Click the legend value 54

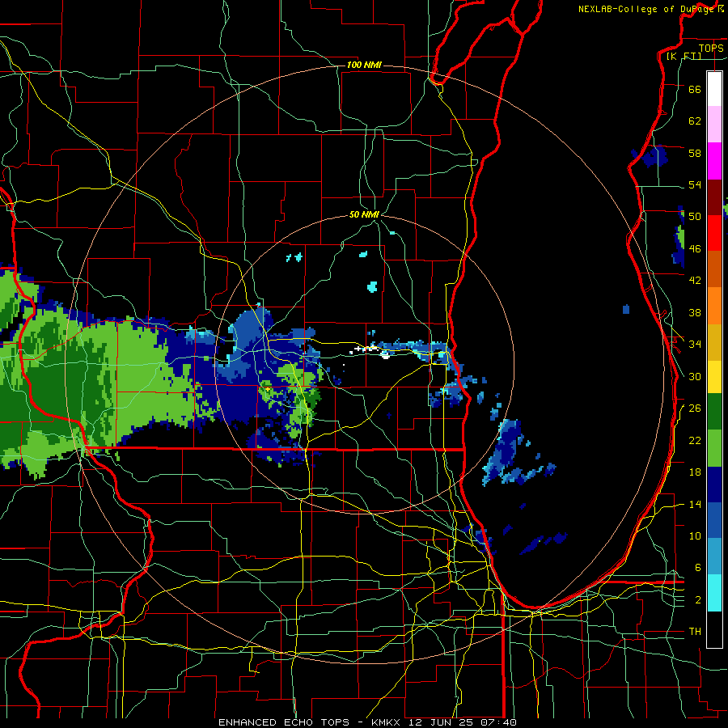695,184
